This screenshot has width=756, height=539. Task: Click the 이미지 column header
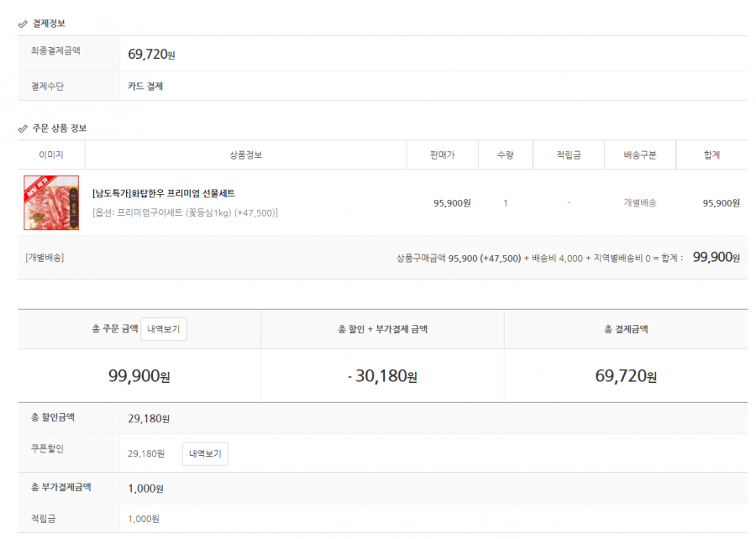51,154
